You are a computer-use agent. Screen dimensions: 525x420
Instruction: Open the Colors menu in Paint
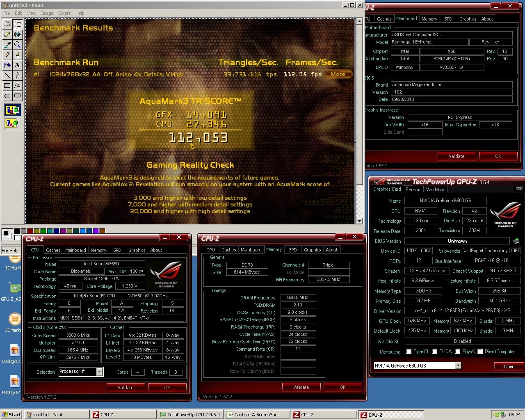pos(64,13)
